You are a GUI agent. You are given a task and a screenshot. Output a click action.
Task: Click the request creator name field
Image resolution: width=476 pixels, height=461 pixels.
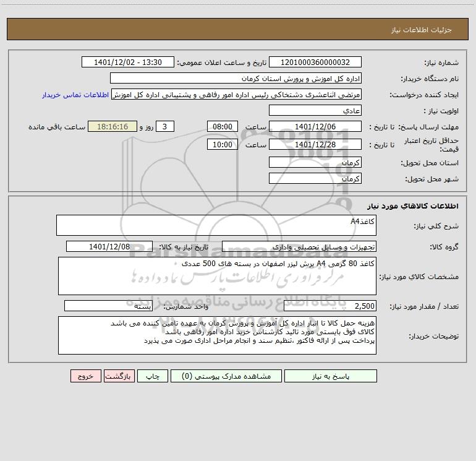[237, 95]
